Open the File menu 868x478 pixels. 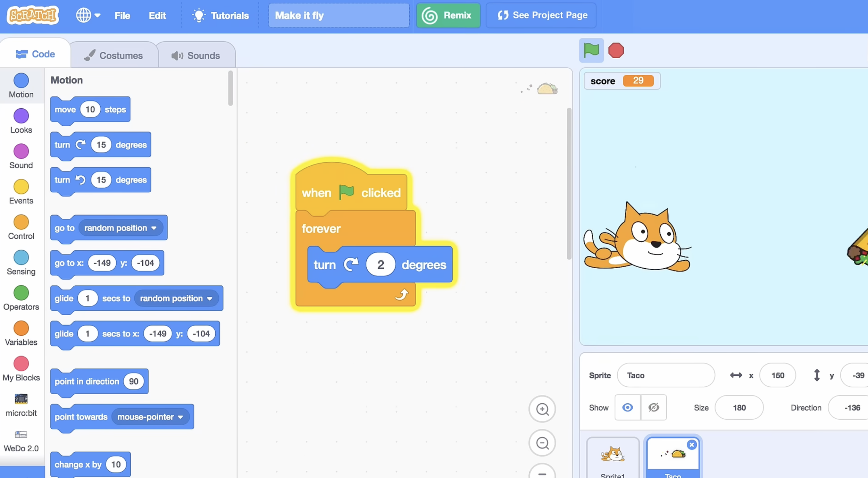pyautogui.click(x=122, y=15)
